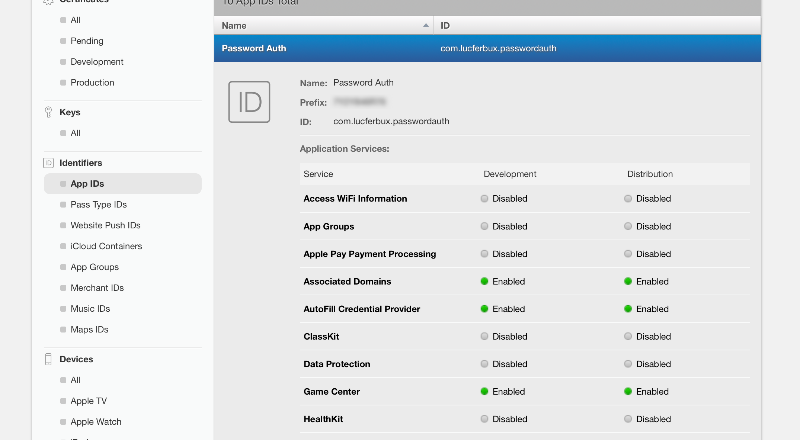Click Game Center Distribution Enabled status
Viewport: 800px width, 440px height.
click(646, 392)
